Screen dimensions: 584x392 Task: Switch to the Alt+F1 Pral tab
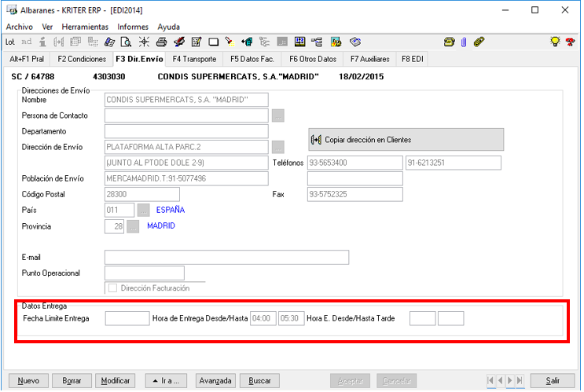(27, 59)
